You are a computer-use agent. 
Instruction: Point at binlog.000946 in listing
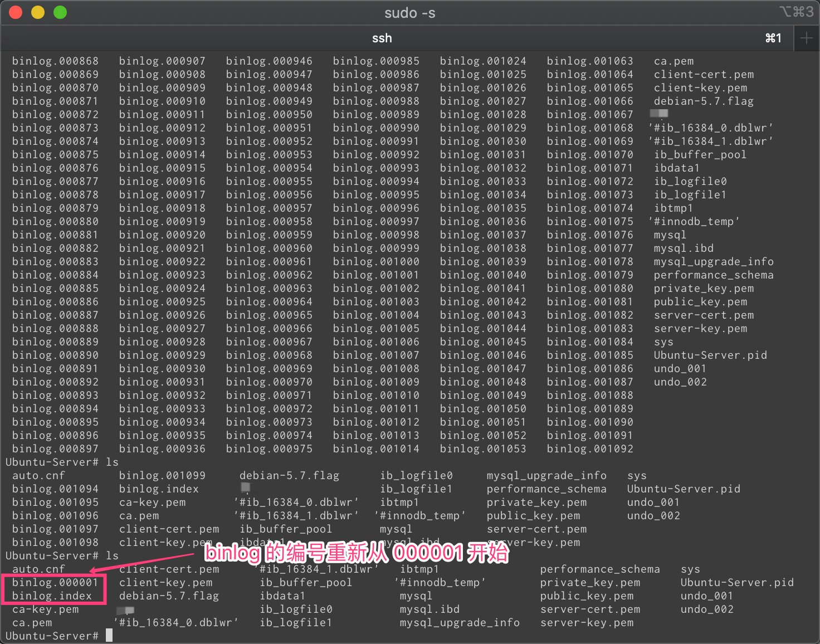[269, 61]
